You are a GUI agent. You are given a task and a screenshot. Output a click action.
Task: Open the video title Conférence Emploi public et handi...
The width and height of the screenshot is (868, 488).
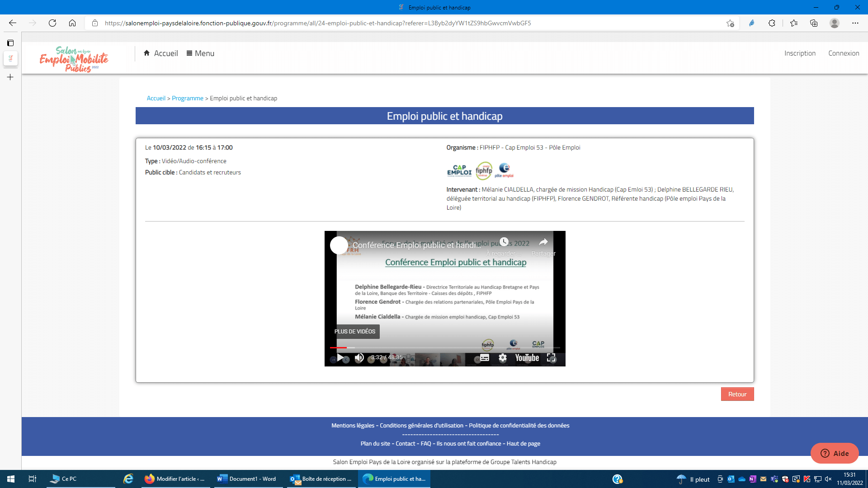point(417,245)
